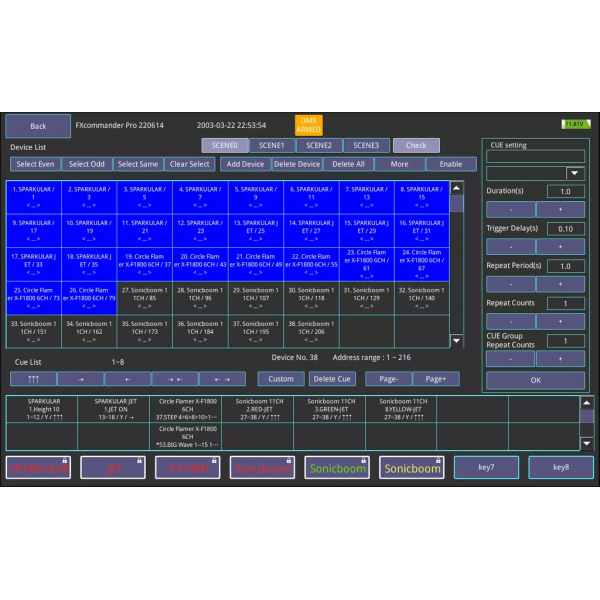Click Select Odd button
This screenshot has height=600, width=600.
87,164
